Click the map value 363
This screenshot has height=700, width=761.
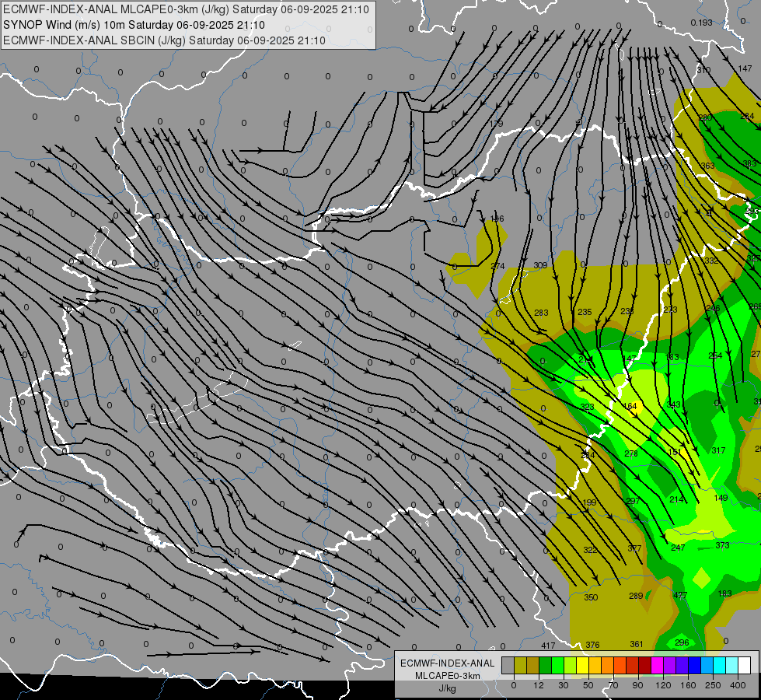(x=707, y=166)
